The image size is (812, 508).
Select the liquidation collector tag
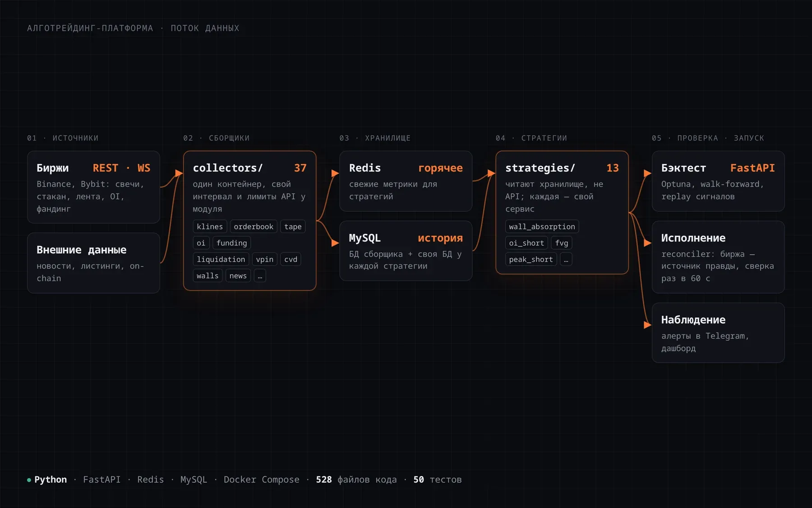pos(221,259)
